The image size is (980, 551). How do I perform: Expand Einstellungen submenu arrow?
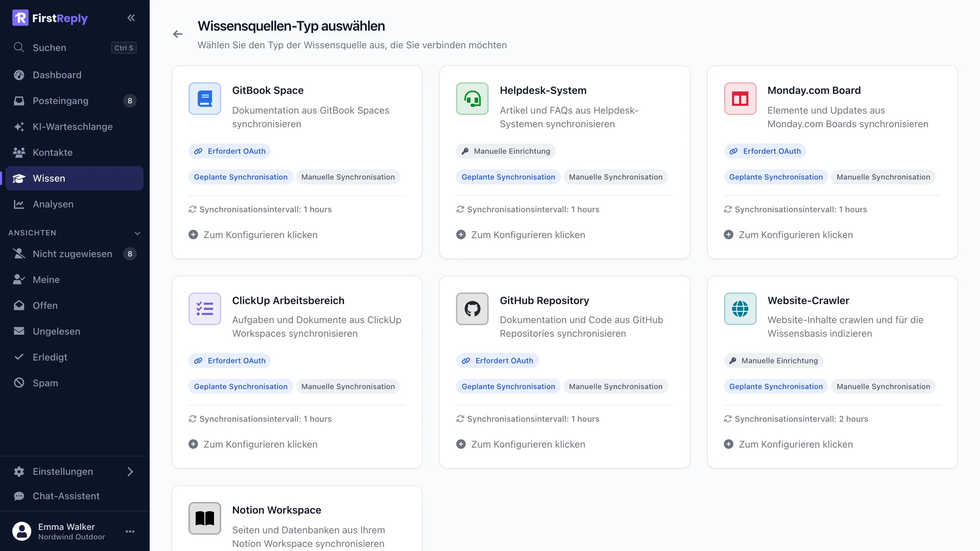point(130,471)
